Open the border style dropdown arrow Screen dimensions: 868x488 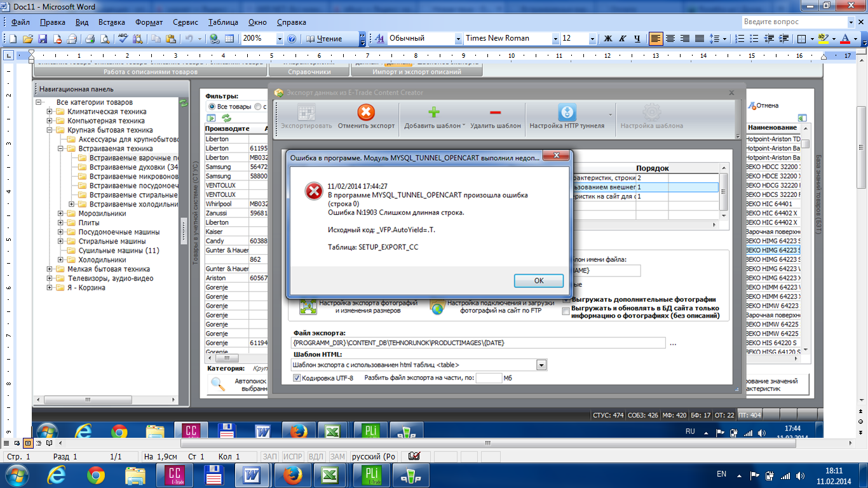(811, 39)
